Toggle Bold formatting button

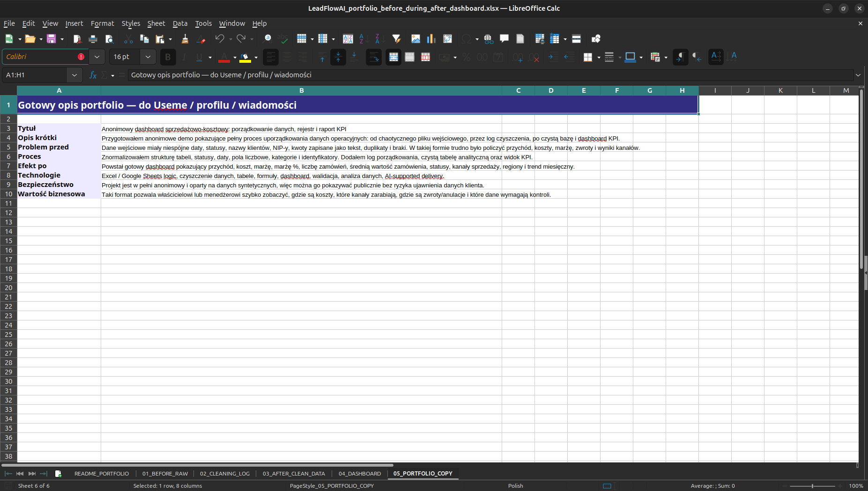point(168,57)
